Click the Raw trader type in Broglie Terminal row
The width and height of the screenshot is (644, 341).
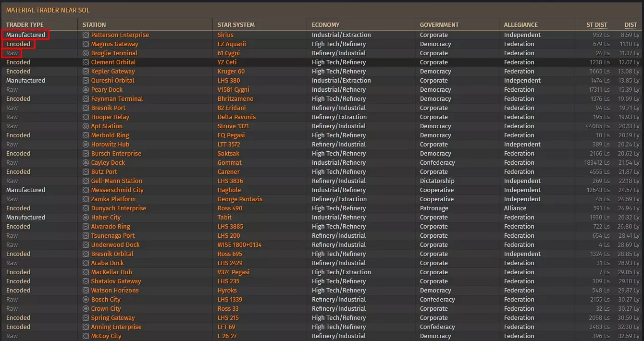(12, 53)
